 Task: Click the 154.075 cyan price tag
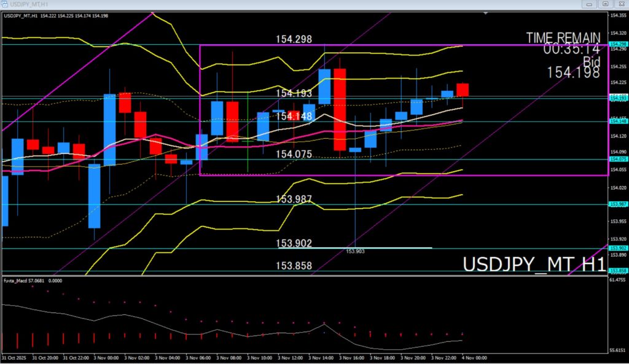[x=617, y=159]
